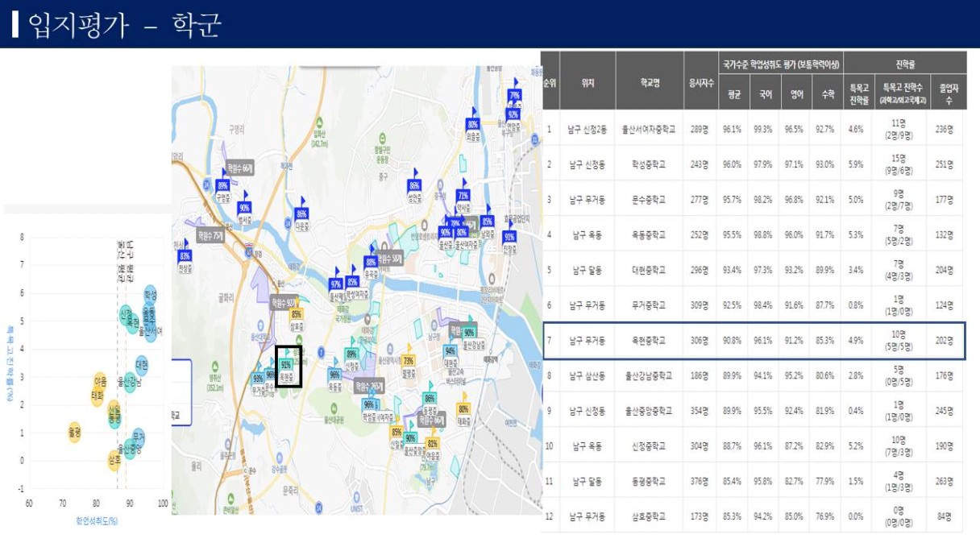Click the 대현중학교 school name cell

coord(649,270)
